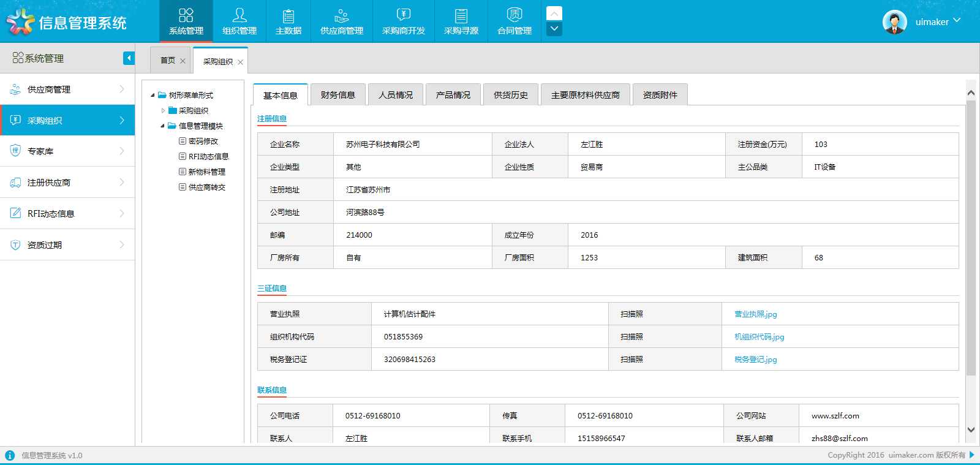Click the 苏州电子科技有限公司 company name cell
The height and width of the screenshot is (465, 980).
pos(413,145)
